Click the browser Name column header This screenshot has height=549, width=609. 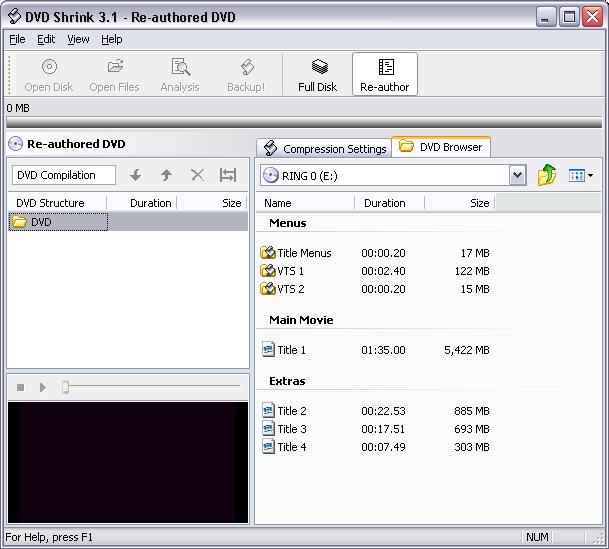[305, 203]
